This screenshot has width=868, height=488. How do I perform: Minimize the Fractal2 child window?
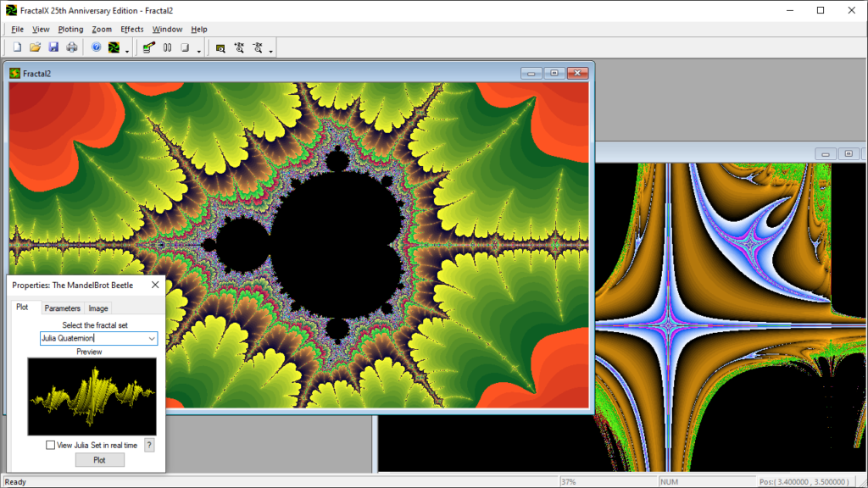(x=531, y=73)
